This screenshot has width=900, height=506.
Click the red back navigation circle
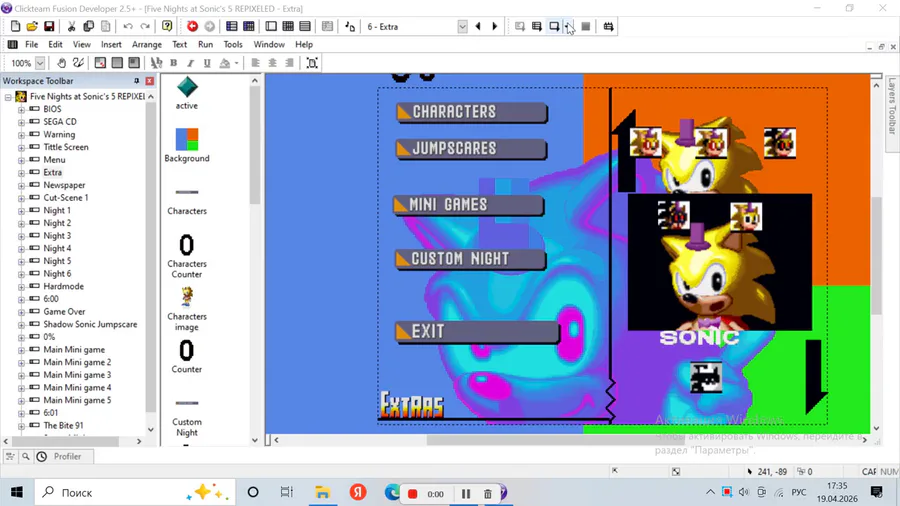[x=192, y=26]
